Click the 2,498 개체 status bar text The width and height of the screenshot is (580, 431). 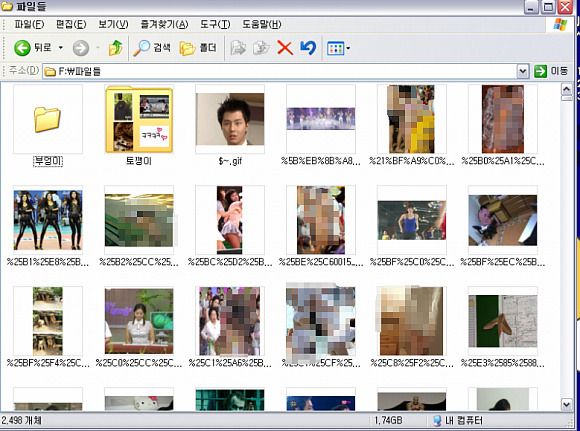[21, 420]
